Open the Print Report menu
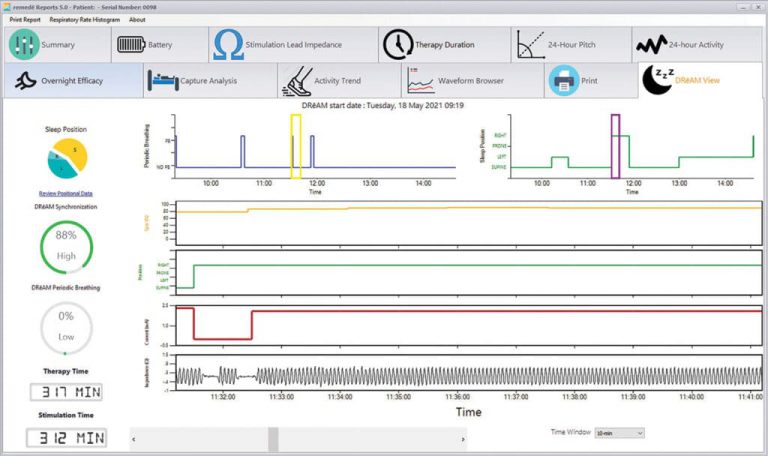Image resolution: width=768 pixels, height=456 pixels. tap(25, 20)
